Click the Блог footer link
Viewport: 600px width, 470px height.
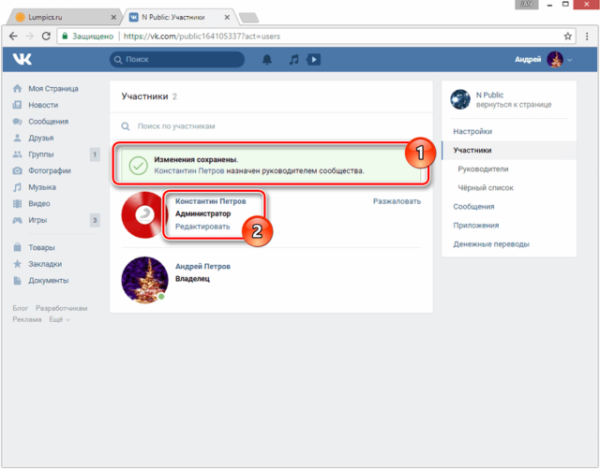coord(20,308)
